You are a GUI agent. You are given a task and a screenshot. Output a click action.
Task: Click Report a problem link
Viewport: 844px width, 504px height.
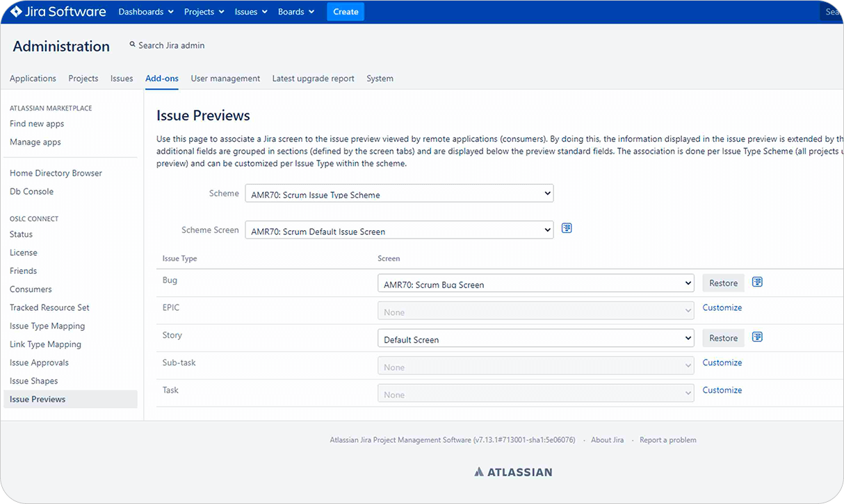(667, 440)
